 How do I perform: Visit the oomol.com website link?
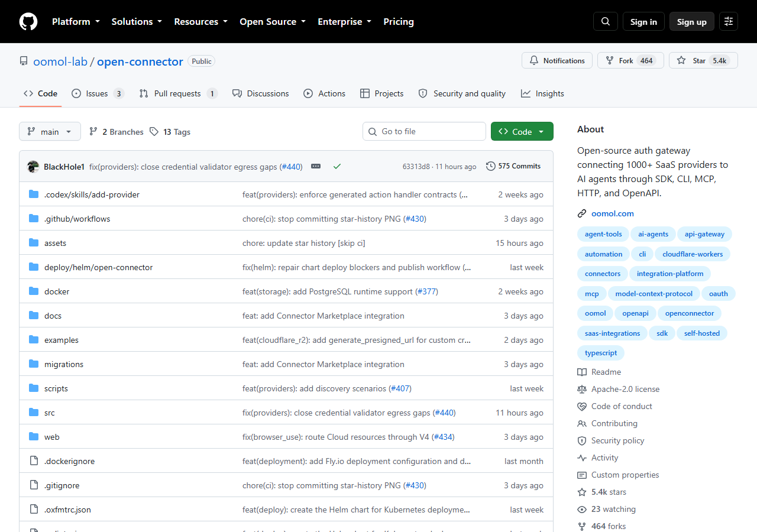pos(613,214)
